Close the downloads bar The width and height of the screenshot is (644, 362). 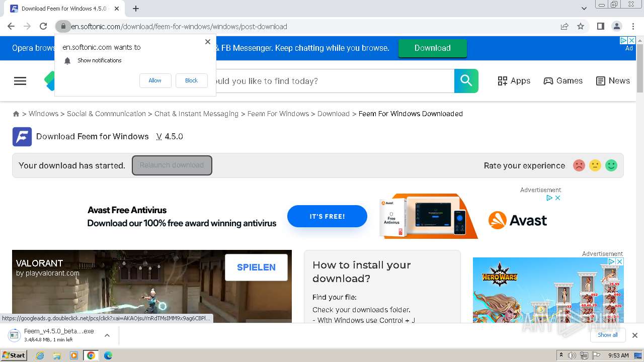635,335
